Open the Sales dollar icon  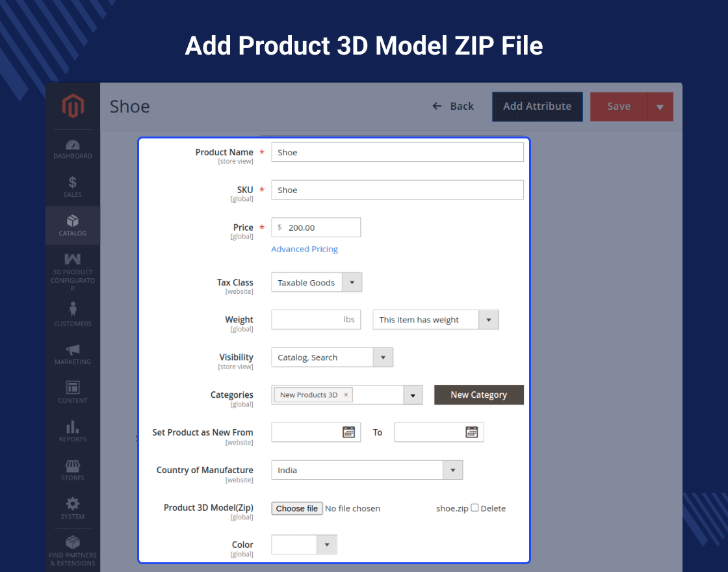[x=73, y=183]
